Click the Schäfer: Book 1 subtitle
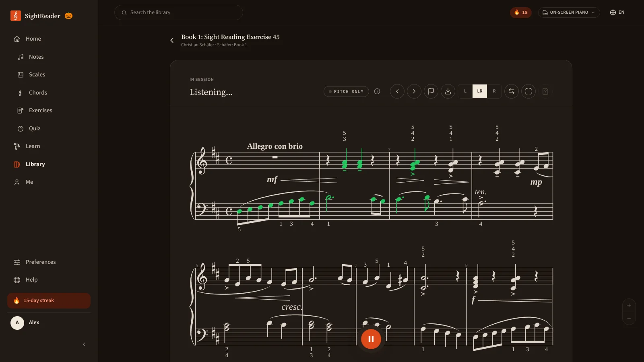The height and width of the screenshot is (362, 644). click(x=232, y=45)
